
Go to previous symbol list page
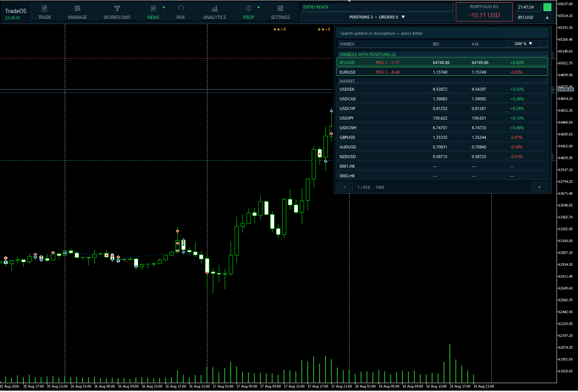click(345, 187)
